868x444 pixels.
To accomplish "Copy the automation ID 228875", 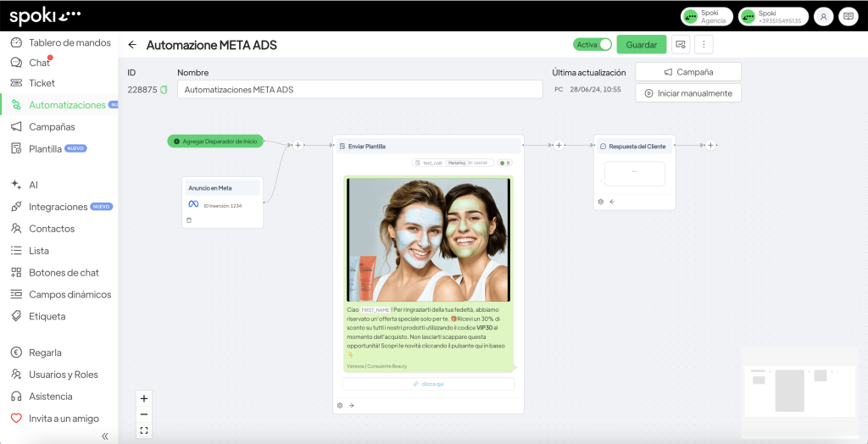I will [x=164, y=90].
